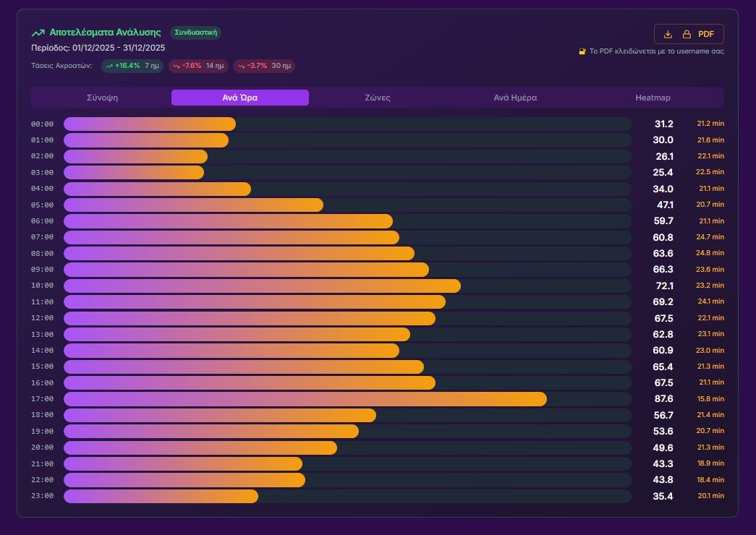Screen dimensions: 756x535
Task: Click the lock icon in PDF button
Action: coord(687,35)
